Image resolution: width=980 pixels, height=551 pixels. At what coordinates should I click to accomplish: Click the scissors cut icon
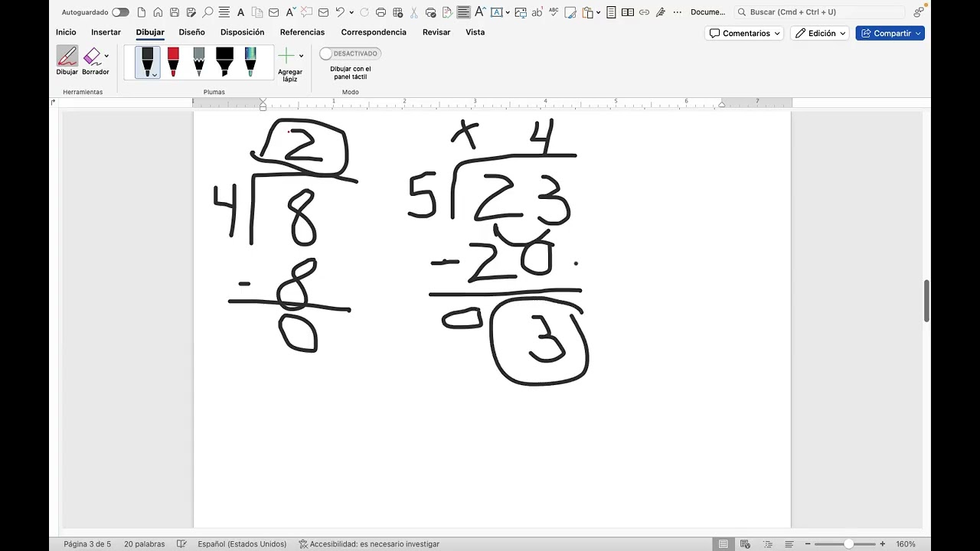[x=414, y=12]
